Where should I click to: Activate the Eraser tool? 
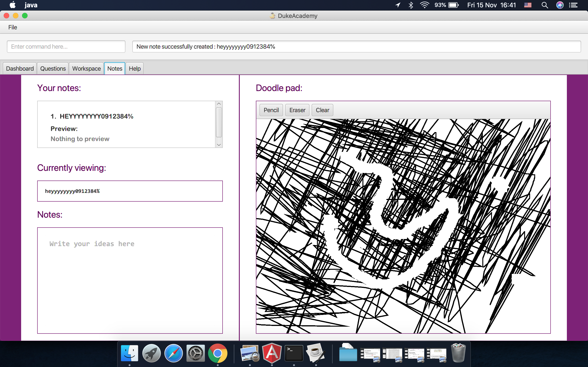point(297,110)
